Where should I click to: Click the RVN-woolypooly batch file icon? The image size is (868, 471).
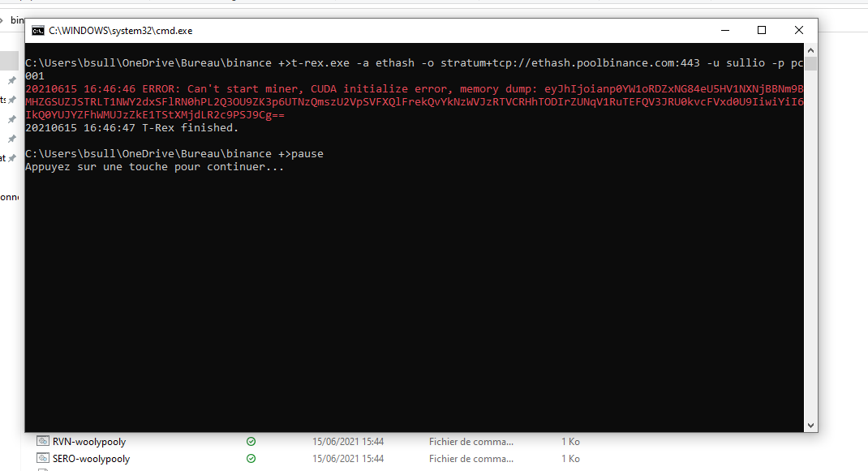43,442
